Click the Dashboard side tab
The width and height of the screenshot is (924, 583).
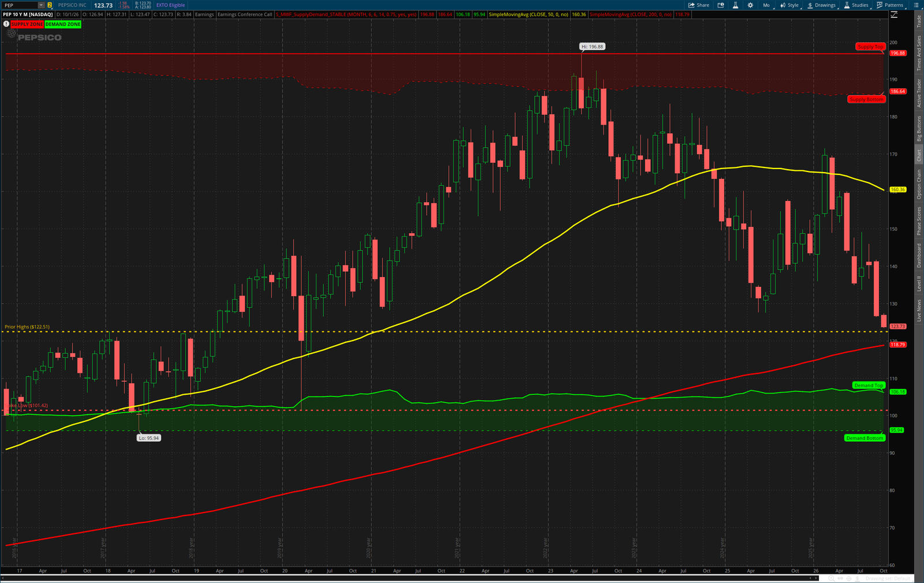(919, 255)
